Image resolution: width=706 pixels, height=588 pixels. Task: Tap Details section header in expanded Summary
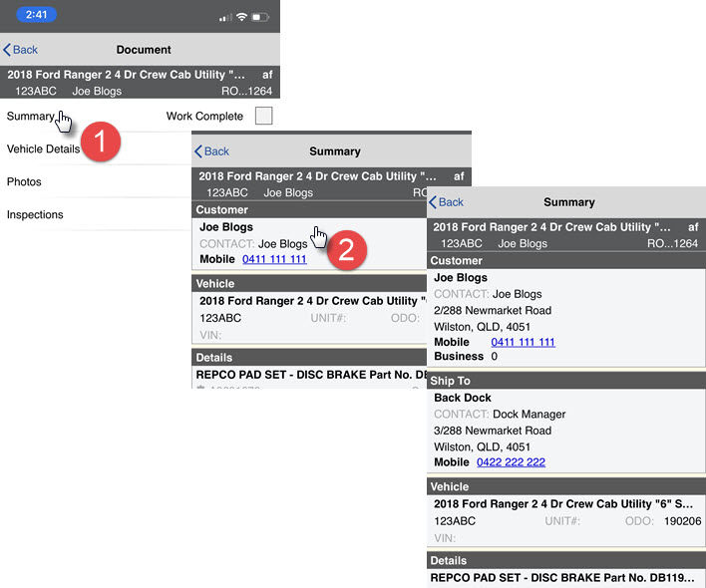point(566,560)
